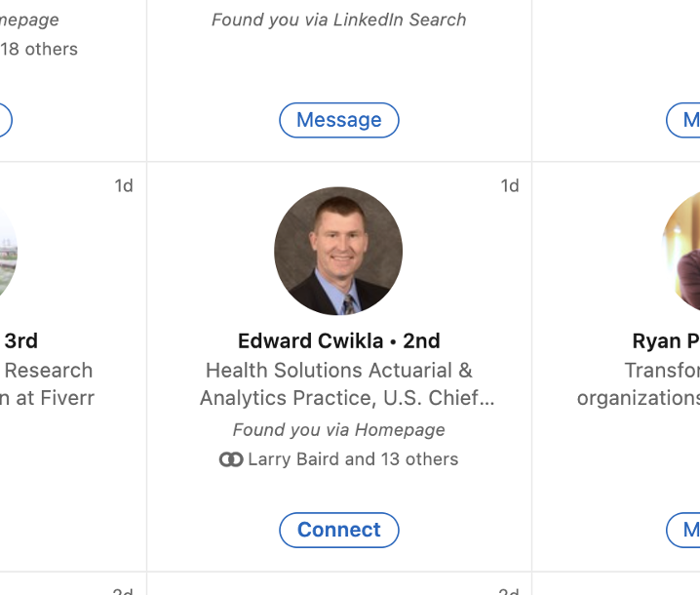This screenshot has width=700, height=595.
Task: Open the left card's name marked "3rd"
Action: [20, 341]
